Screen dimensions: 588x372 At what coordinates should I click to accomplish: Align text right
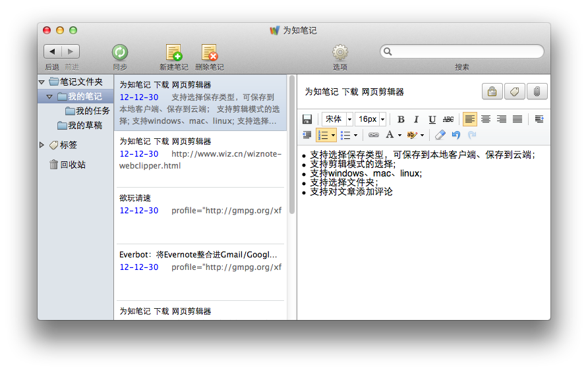(x=502, y=119)
